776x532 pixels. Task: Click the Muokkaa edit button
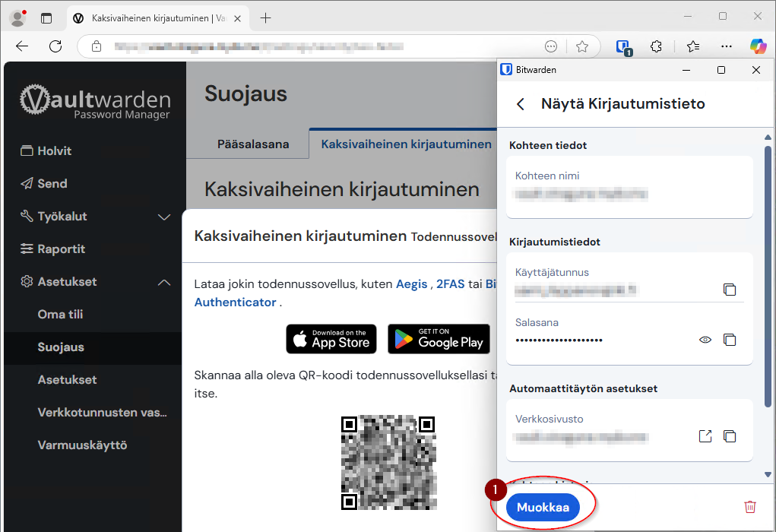click(x=543, y=507)
